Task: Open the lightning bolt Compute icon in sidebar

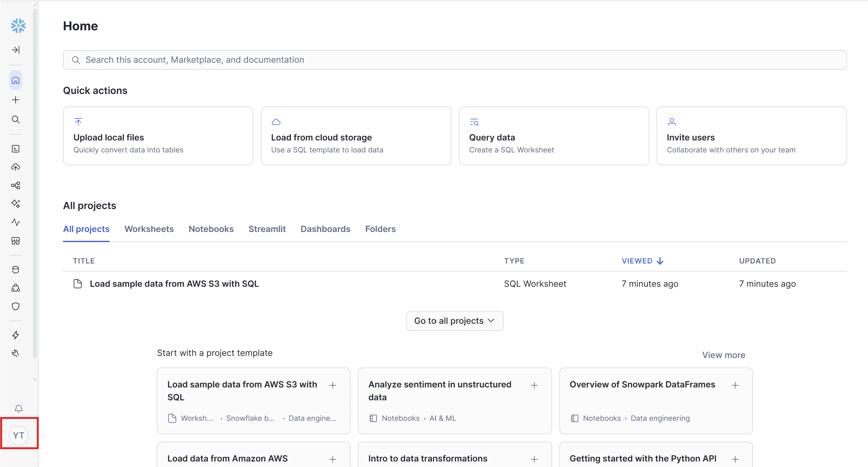Action: click(x=16, y=335)
